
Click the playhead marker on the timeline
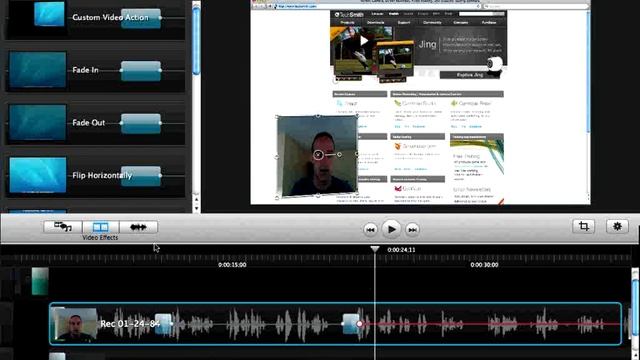[x=375, y=249]
